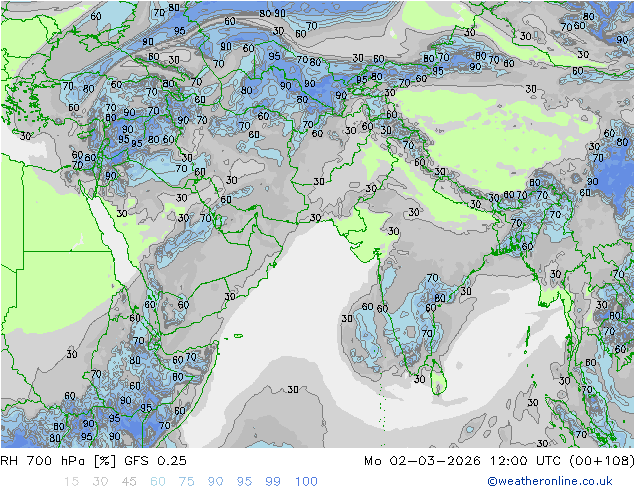Click the 'RH 700 hPa [%] GFS 0.25' title
Screen dimensions: 634x490
93,461
